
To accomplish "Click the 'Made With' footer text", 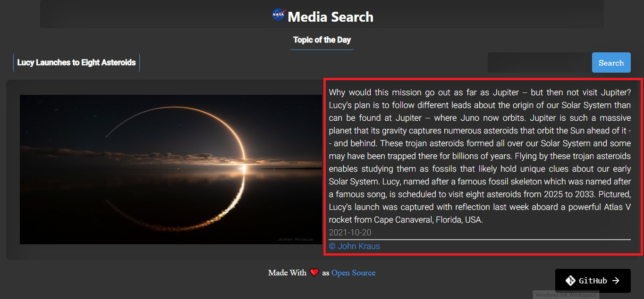I will click(287, 273).
